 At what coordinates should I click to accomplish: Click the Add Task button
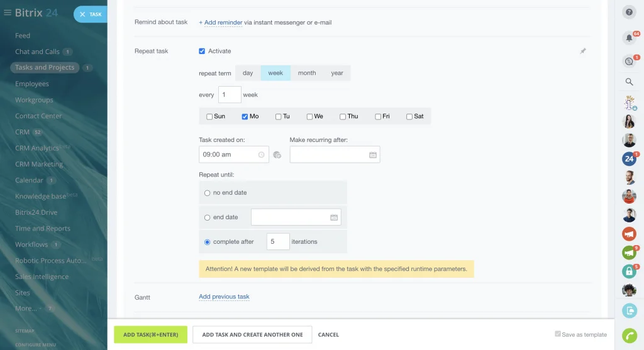click(x=150, y=335)
